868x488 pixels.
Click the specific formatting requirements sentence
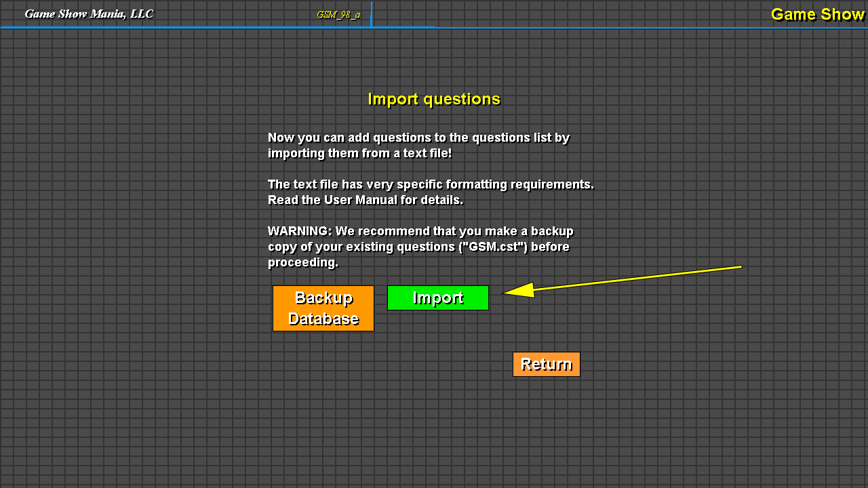tap(431, 185)
